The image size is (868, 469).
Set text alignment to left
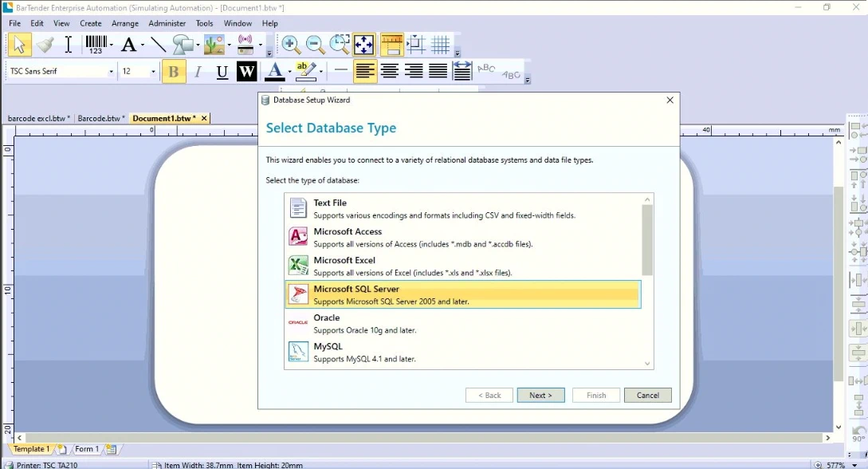[x=365, y=72]
